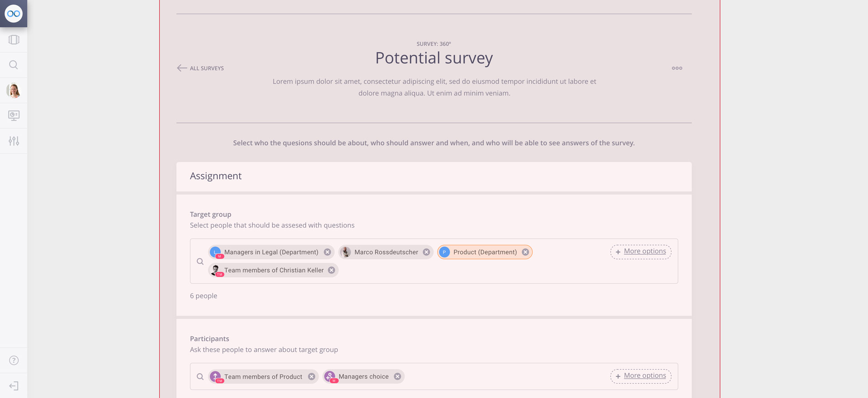This screenshot has height=398, width=868.
Task: Click into the Participants search field
Action: coord(502,376)
